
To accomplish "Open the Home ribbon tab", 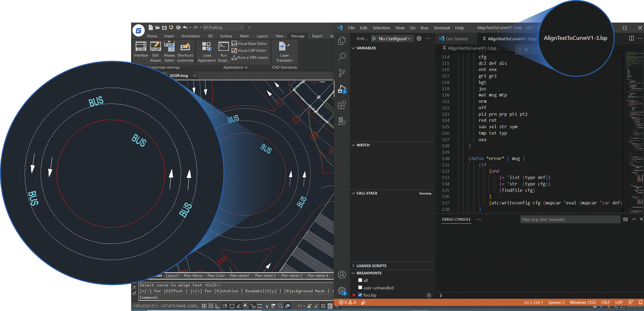I will point(152,36).
